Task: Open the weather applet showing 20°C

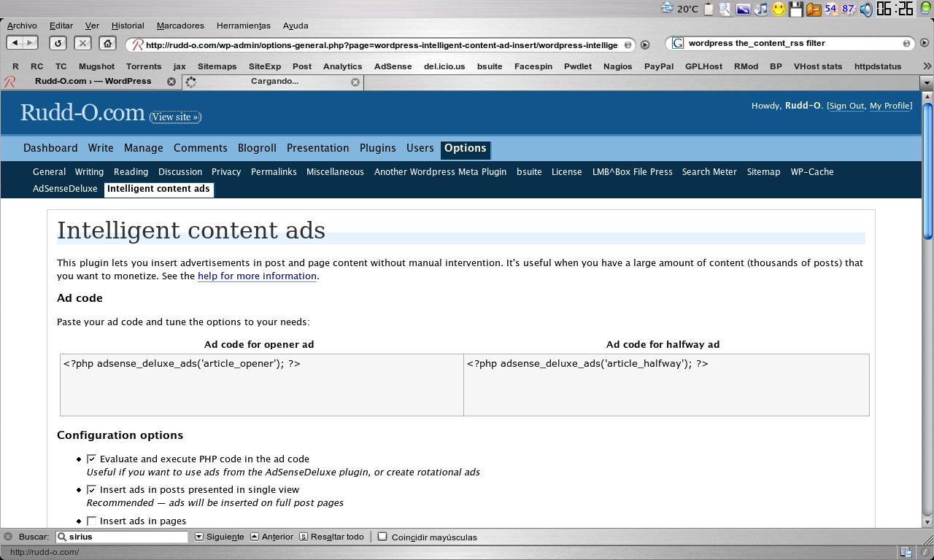Action: tap(679, 9)
